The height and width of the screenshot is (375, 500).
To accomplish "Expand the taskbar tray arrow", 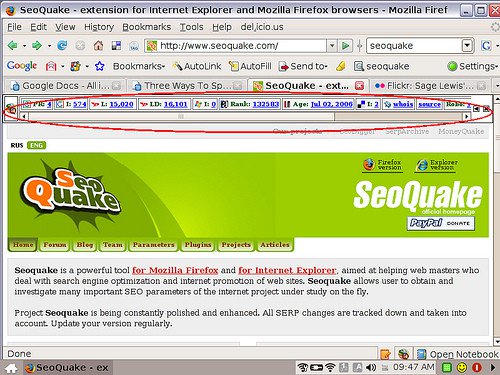I will (493, 368).
